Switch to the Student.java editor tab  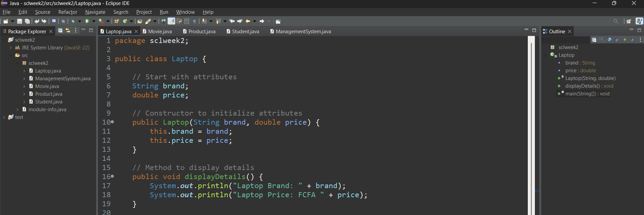[x=243, y=31]
